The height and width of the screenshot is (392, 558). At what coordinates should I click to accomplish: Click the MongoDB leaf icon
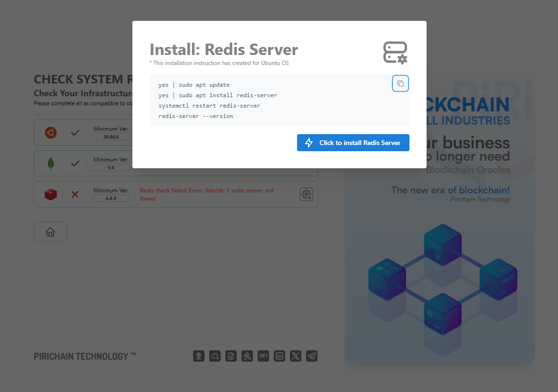50,163
